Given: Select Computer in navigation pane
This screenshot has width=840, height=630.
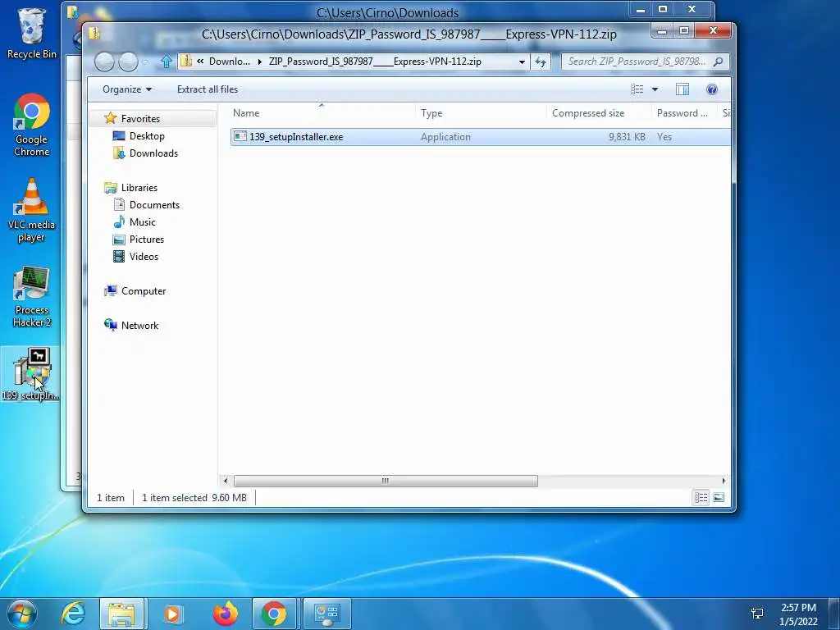Looking at the screenshot, I should (x=144, y=291).
